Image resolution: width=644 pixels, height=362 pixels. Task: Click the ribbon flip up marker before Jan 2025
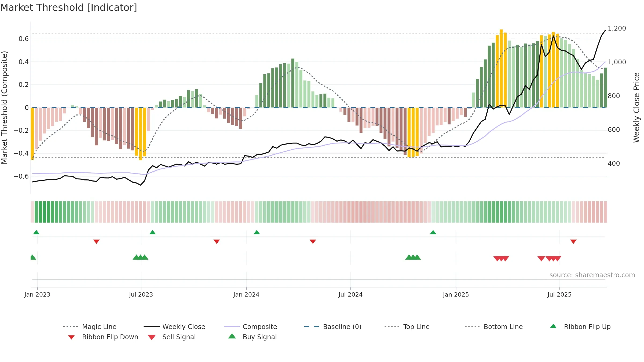point(433,232)
